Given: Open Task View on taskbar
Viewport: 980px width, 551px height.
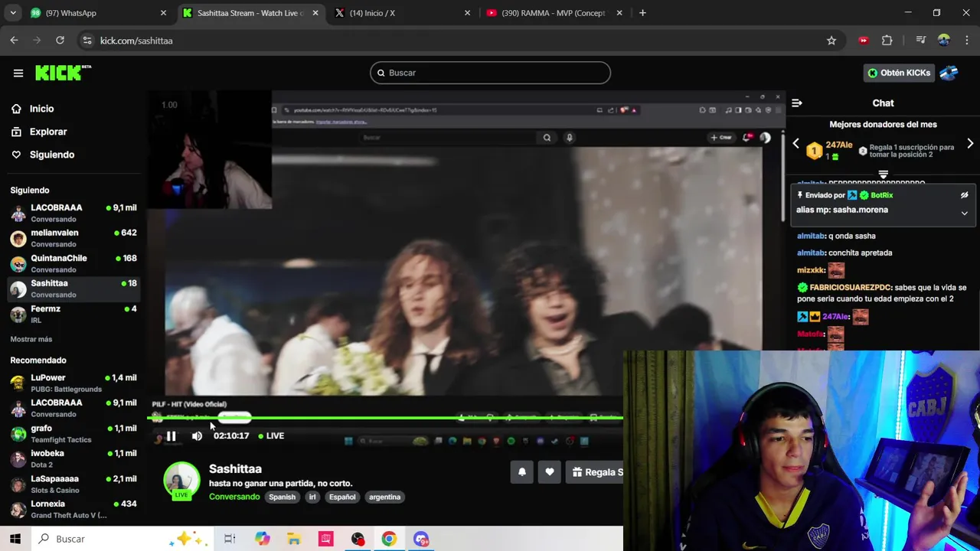Looking at the screenshot, I should pos(230,539).
